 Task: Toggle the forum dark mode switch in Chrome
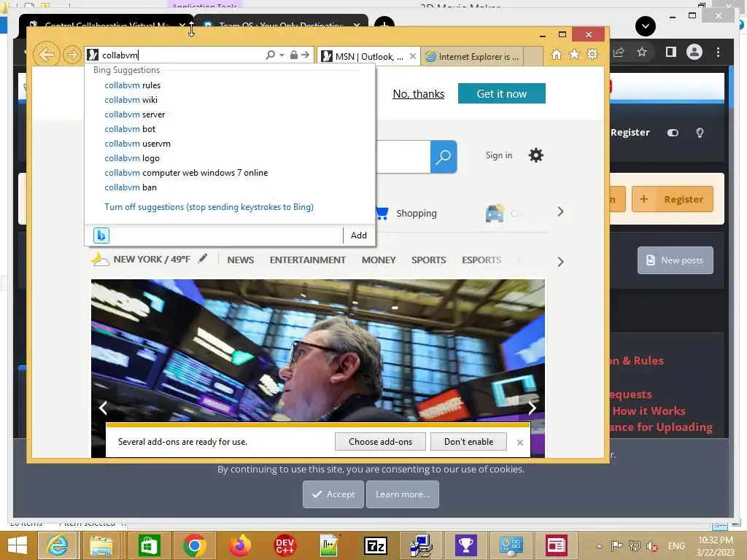click(x=673, y=133)
